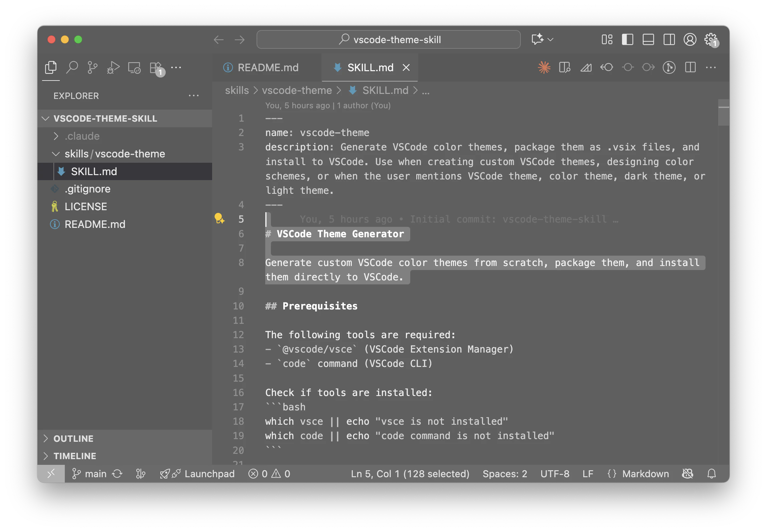This screenshot has height=532, width=767.
Task: Click the orange Claude Code spark icon
Action: (544, 68)
